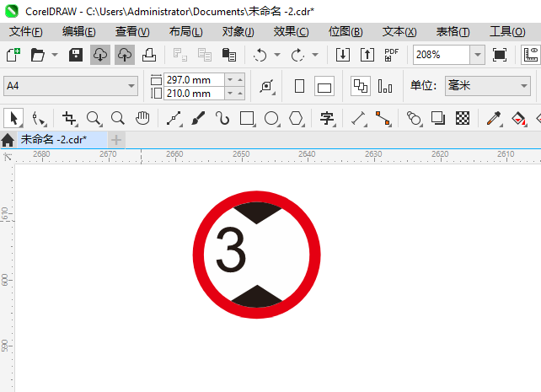This screenshot has width=541, height=392.
Task: Click the cloud upload icon
Action: click(125, 55)
